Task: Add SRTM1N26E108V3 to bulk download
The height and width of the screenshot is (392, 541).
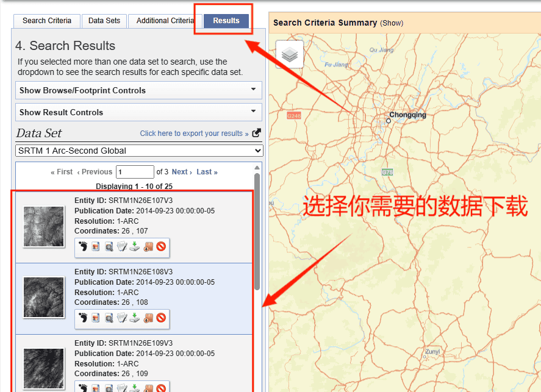Action: coord(147,318)
